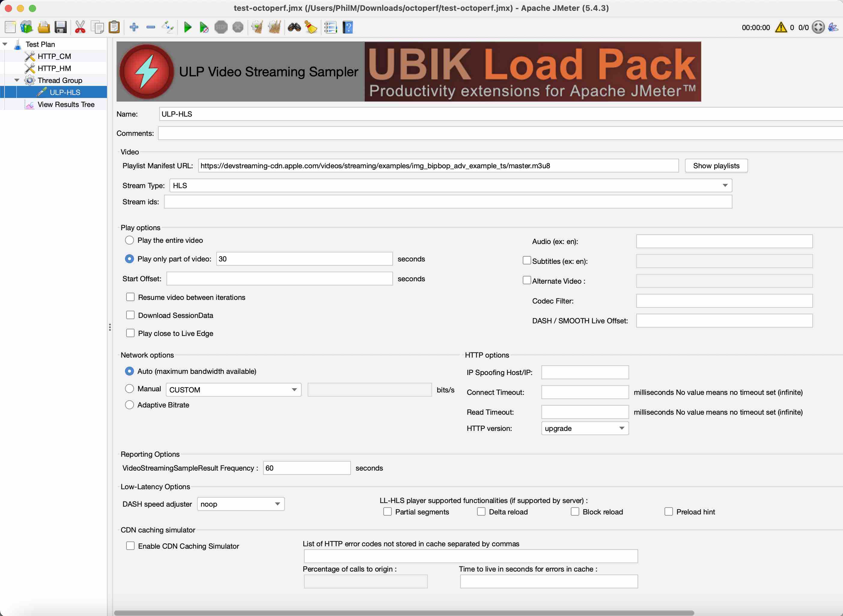Click the Open file folder icon
The height and width of the screenshot is (616, 843).
coord(44,27)
